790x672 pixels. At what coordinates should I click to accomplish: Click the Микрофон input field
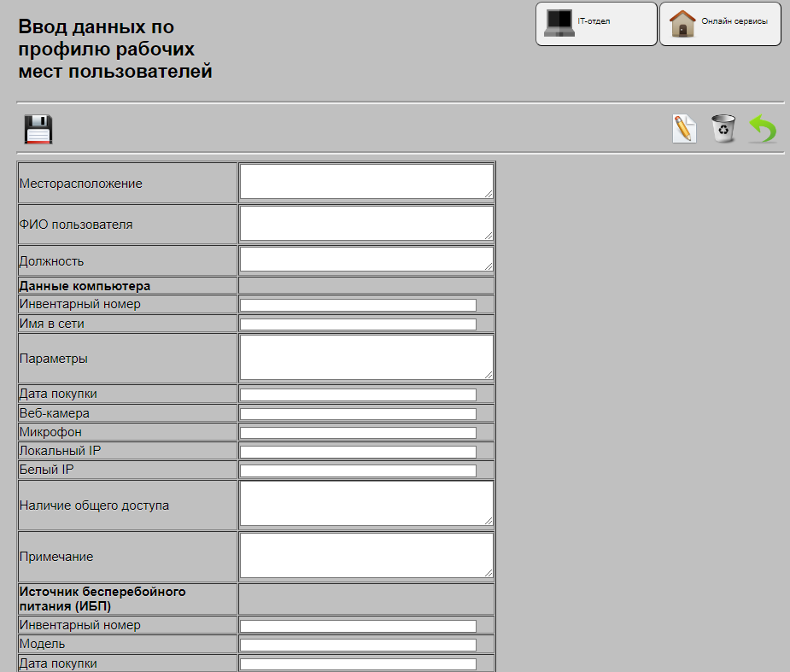(358, 433)
